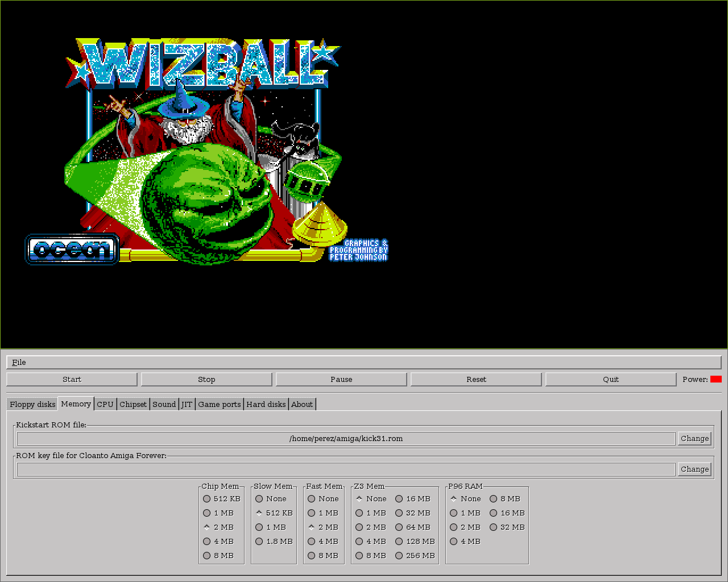This screenshot has width=728, height=582.
Task: Choose 4 MB for Z3 Mem
Action: point(371,542)
